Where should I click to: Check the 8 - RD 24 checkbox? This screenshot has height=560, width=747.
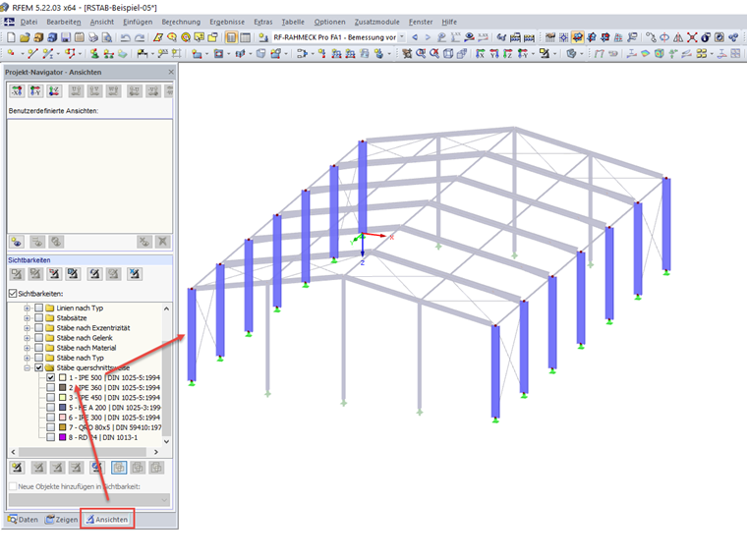coord(50,437)
